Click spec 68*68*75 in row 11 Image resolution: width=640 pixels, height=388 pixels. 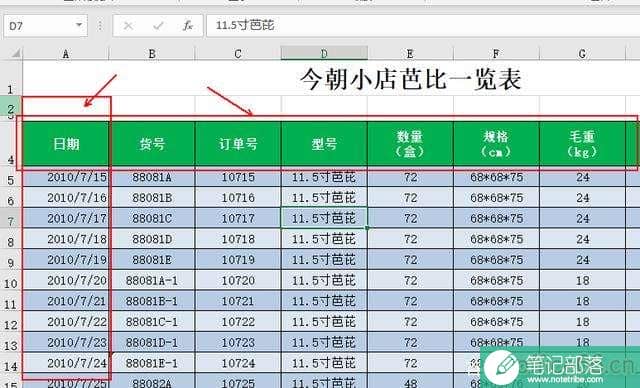(496, 301)
